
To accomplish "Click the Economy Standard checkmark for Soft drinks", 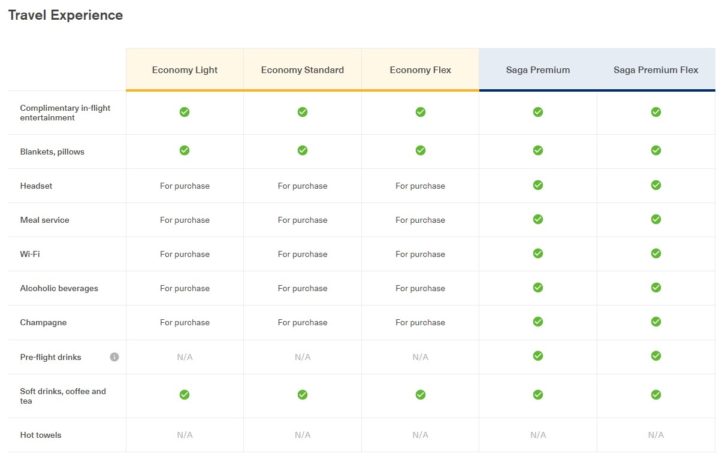I will pyautogui.click(x=302, y=395).
